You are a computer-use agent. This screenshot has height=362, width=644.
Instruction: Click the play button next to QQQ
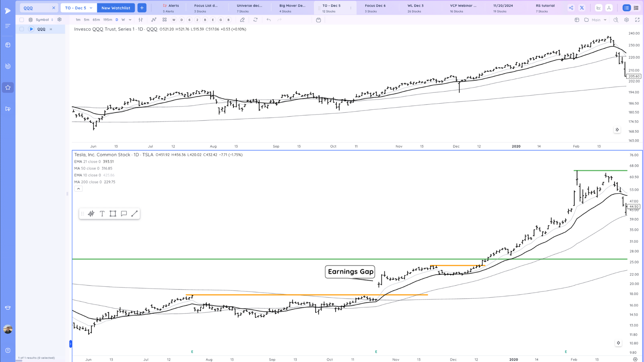pos(31,29)
